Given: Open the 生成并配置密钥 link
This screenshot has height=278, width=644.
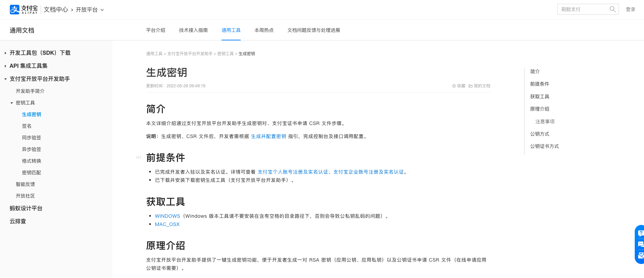Looking at the screenshot, I should pyautogui.click(x=269, y=136).
